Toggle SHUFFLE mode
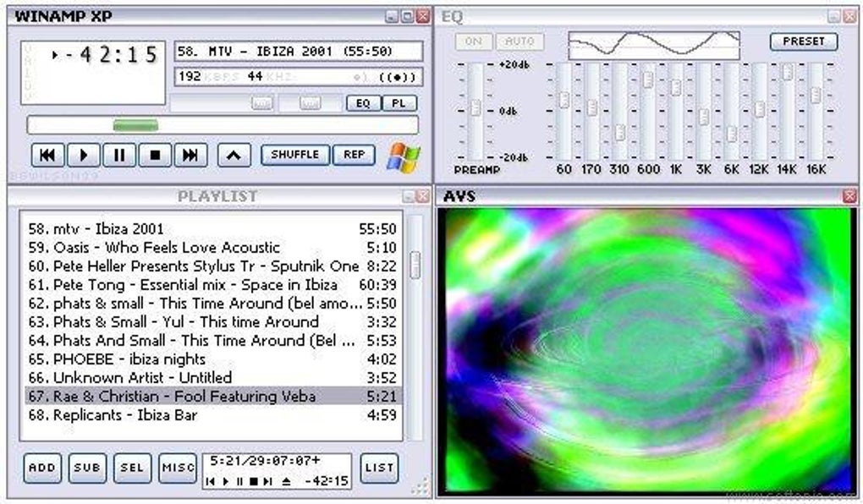The width and height of the screenshot is (863, 504). pyautogui.click(x=295, y=155)
